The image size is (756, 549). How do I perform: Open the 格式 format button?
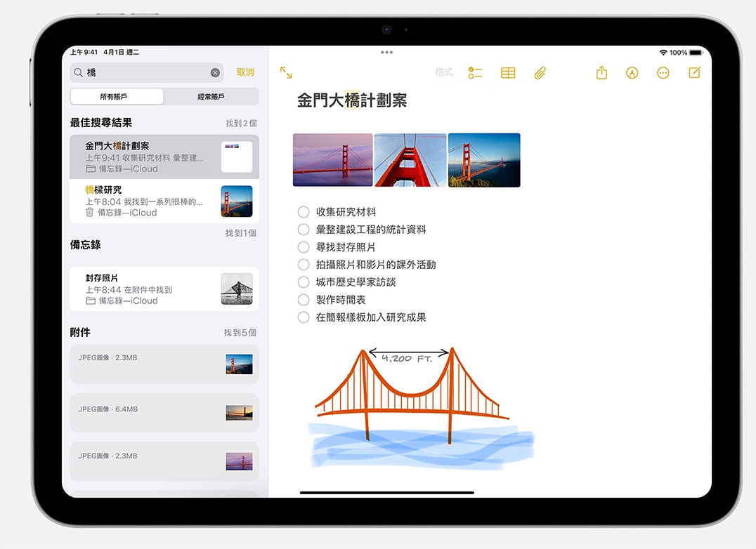[444, 72]
